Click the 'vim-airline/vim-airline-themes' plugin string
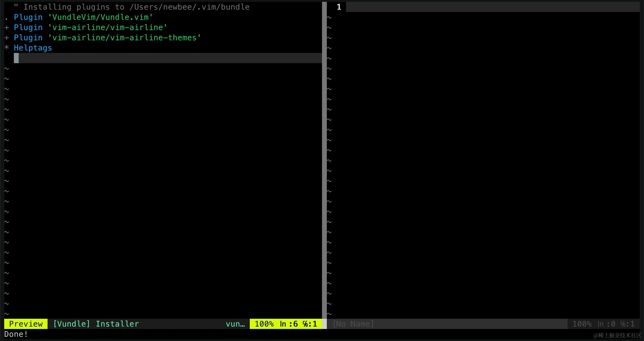Image resolution: width=644 pixels, height=341 pixels. click(124, 38)
